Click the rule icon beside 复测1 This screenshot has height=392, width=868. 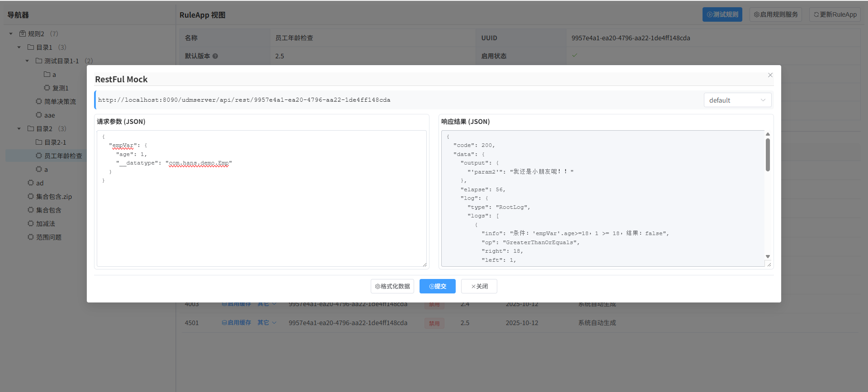click(x=47, y=88)
